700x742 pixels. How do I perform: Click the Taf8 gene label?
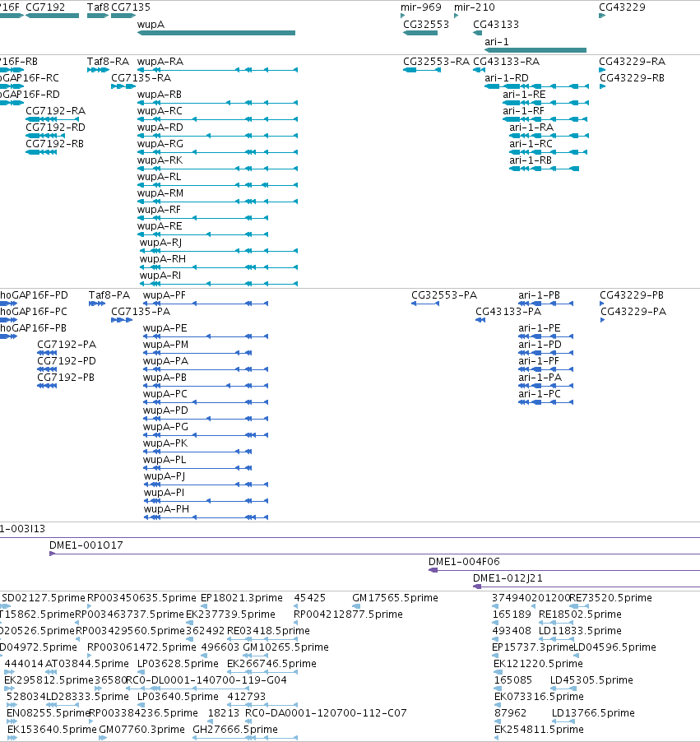pos(98,7)
